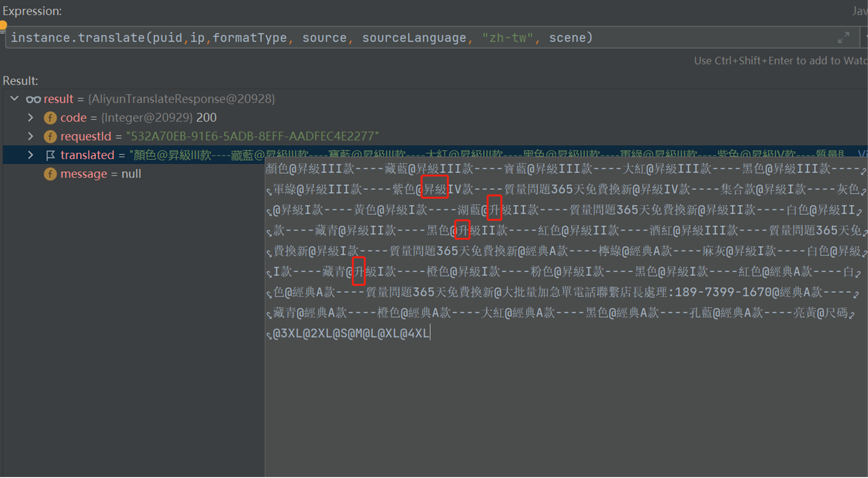Screen dimensions: 868x478
Task: Click the Result label
Action: 20,81
